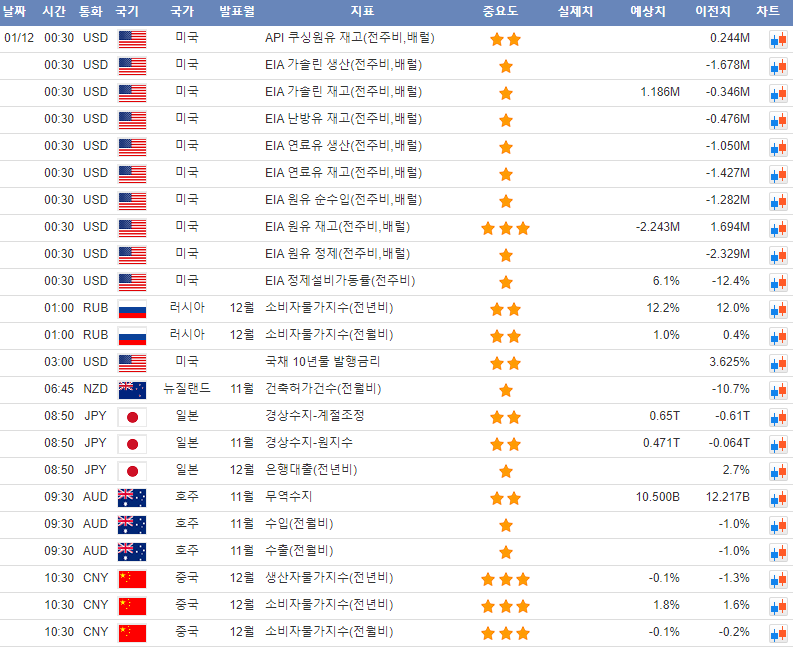793x647 pixels.
Task: Click Japan flag in 경상수지-계절조정 row
Action: pos(132,416)
